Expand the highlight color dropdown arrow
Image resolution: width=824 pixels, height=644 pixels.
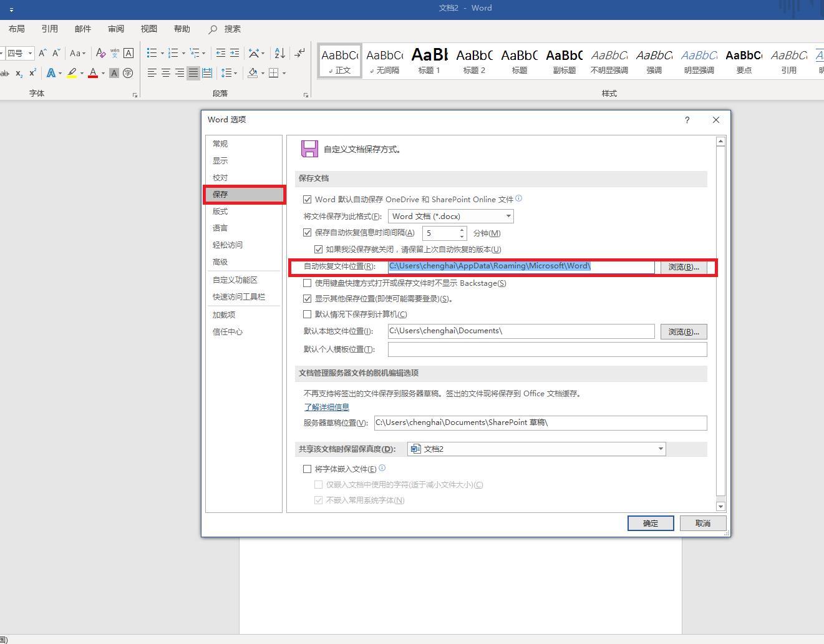[82, 73]
